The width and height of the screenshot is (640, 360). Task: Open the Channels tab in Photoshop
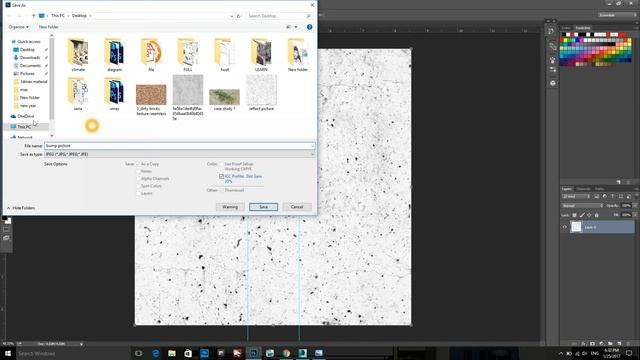583,189
